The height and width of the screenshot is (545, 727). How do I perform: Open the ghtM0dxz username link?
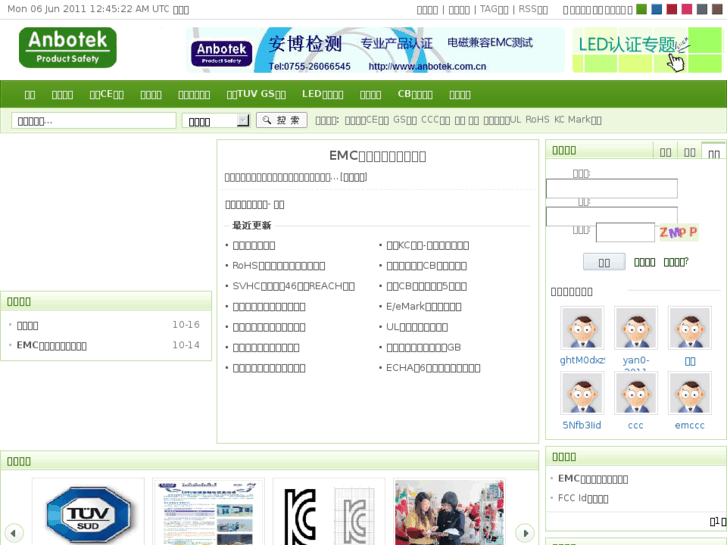point(582,360)
